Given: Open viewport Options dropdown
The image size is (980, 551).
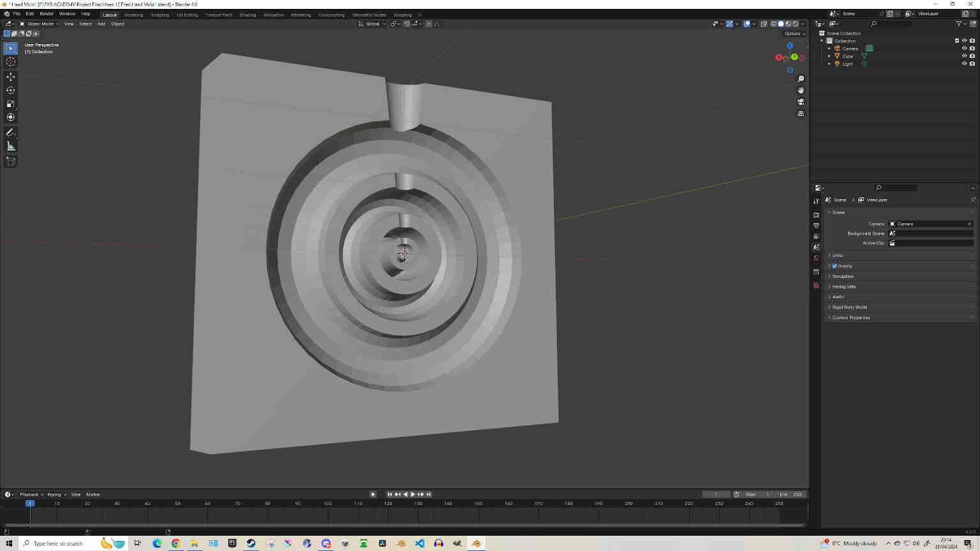Looking at the screenshot, I should pyautogui.click(x=794, y=33).
